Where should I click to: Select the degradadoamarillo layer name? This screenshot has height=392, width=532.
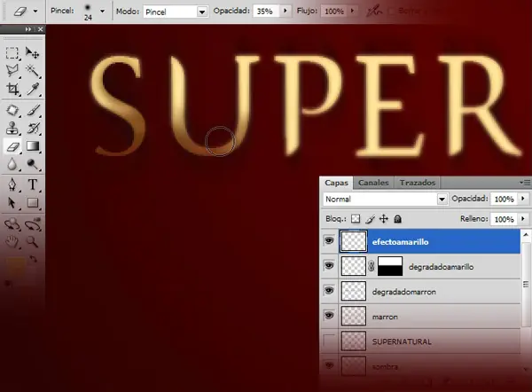click(x=441, y=267)
